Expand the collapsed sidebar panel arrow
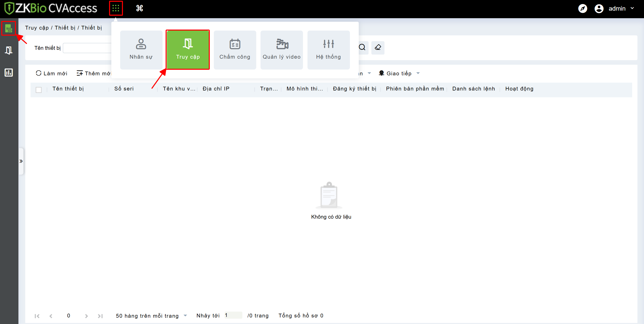The image size is (644, 324). [x=21, y=161]
